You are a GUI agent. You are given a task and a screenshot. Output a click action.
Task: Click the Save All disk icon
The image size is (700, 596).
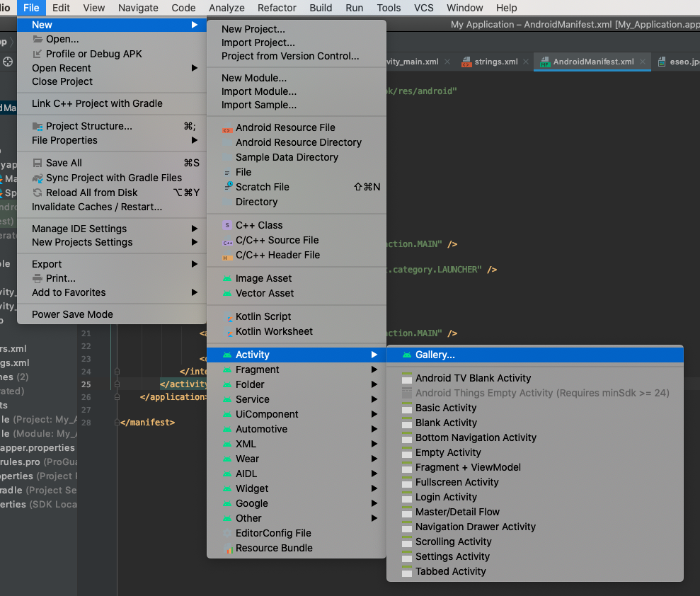click(x=38, y=163)
